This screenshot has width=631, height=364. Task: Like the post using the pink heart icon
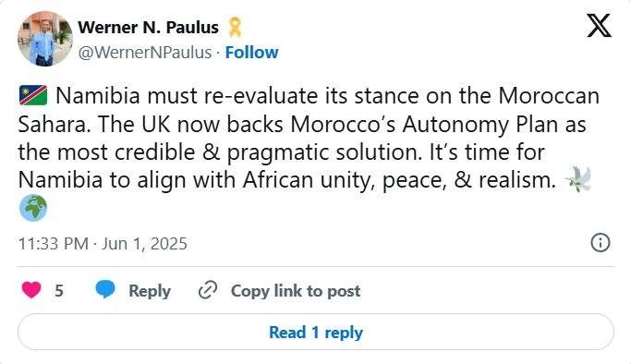pyautogui.click(x=31, y=290)
